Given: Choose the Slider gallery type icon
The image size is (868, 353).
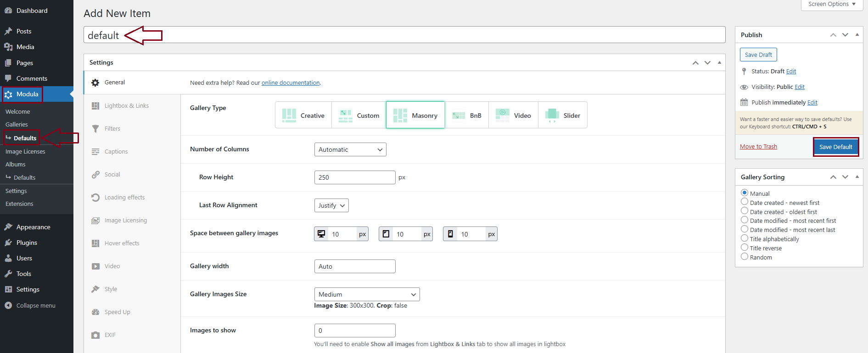Looking at the screenshot, I should pos(552,116).
